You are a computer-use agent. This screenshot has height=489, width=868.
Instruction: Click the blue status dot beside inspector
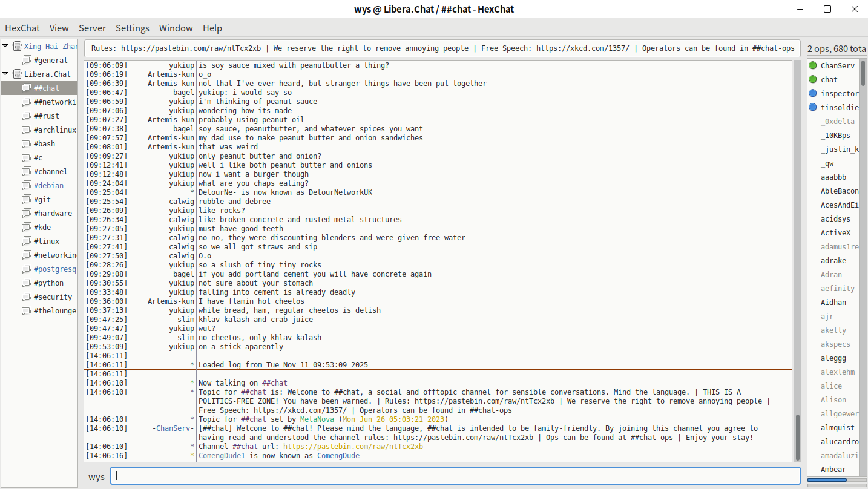click(813, 93)
